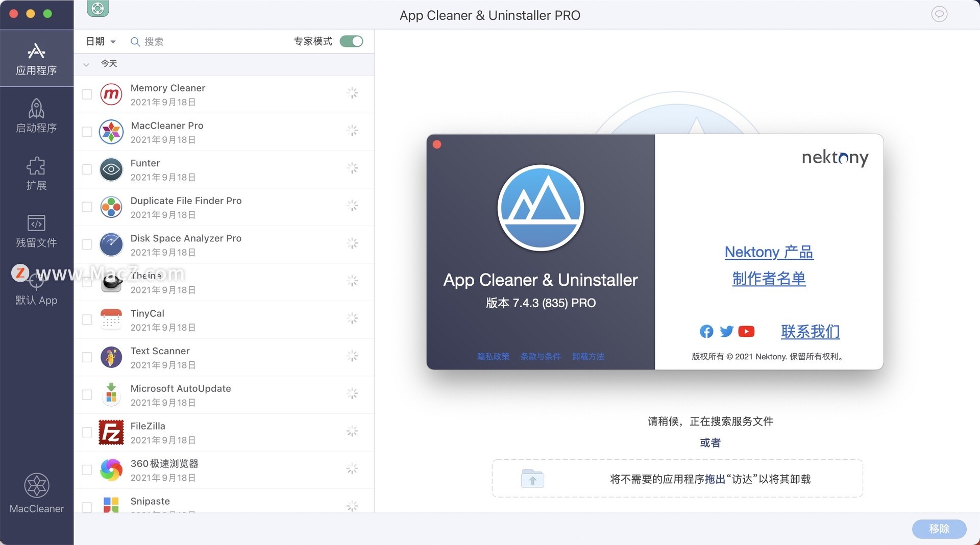Image resolution: width=980 pixels, height=545 pixels.
Task: Click the 拖出 link in drop zone
Action: click(715, 479)
